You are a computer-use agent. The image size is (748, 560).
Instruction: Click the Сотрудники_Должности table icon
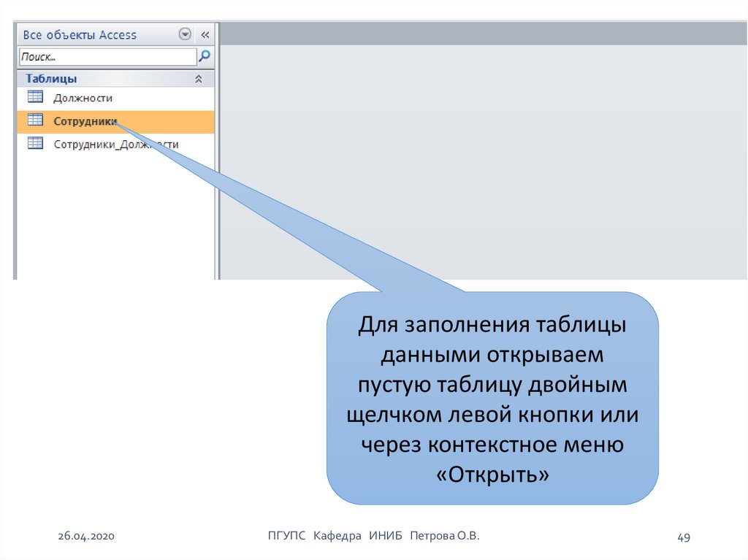click(35, 144)
